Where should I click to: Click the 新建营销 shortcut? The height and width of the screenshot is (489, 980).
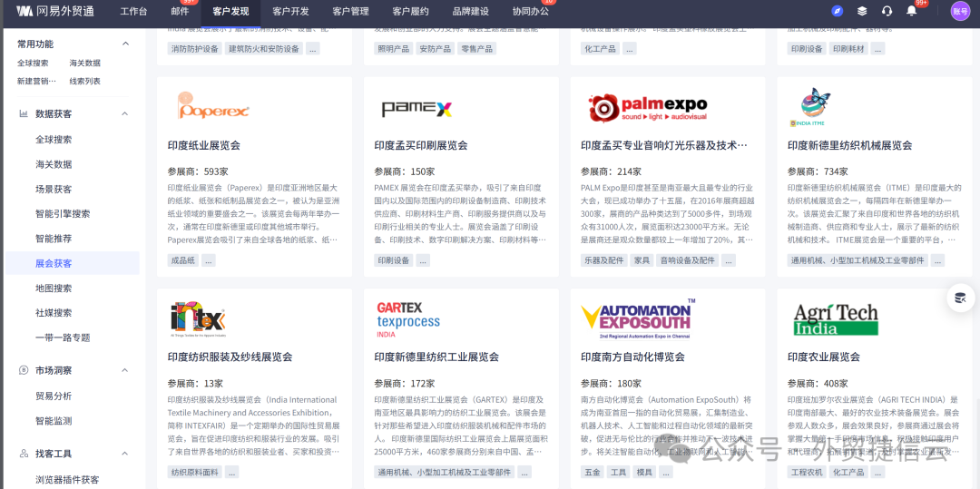(36, 81)
